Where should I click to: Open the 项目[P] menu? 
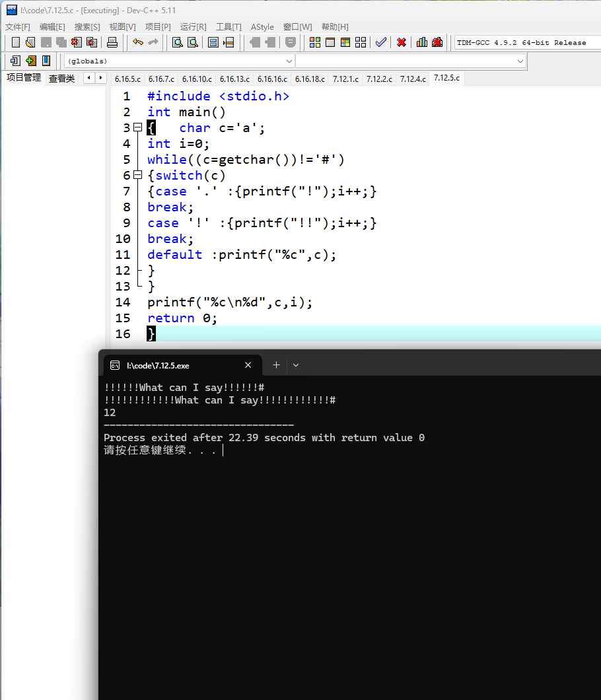[158, 27]
